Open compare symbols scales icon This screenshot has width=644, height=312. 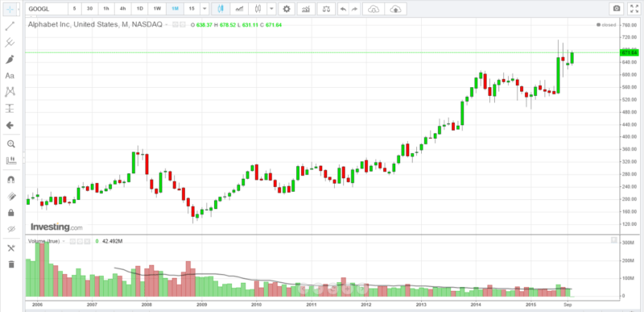pyautogui.click(x=326, y=9)
